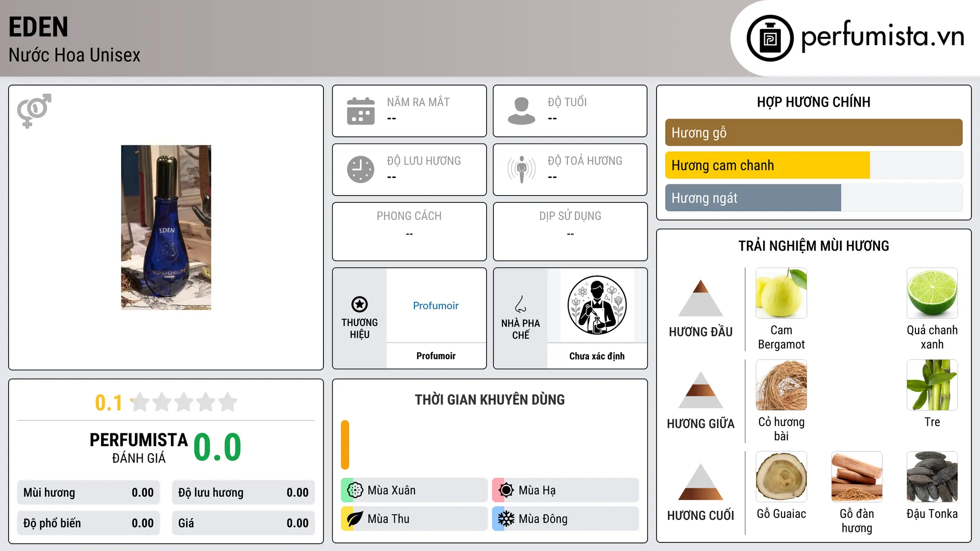Click the perfumista.vn perfume bottle logo icon
The image size is (980, 551).
[770, 38]
